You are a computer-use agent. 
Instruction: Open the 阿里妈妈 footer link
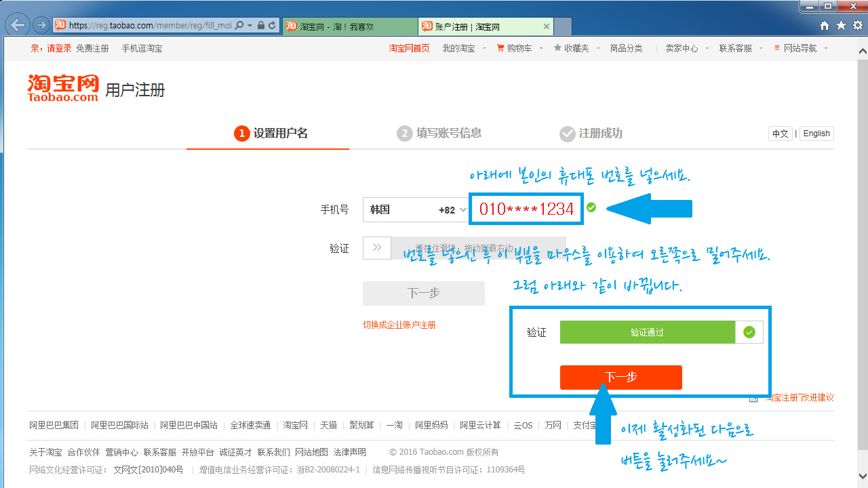point(431,425)
